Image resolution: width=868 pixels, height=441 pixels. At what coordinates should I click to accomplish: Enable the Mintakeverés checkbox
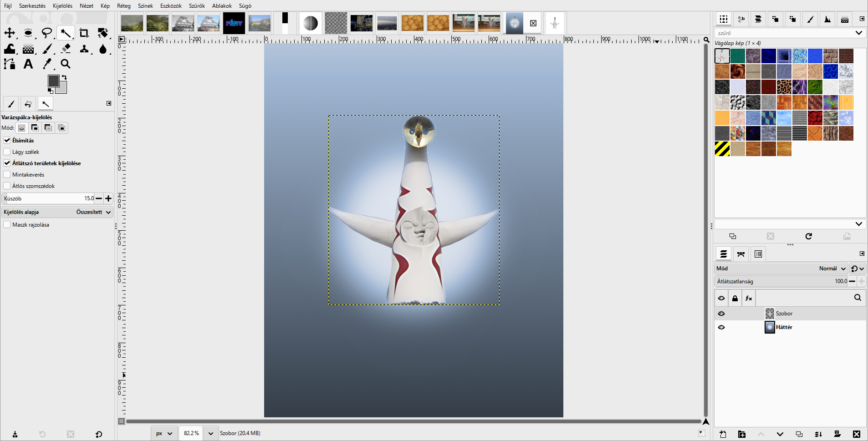[7, 174]
